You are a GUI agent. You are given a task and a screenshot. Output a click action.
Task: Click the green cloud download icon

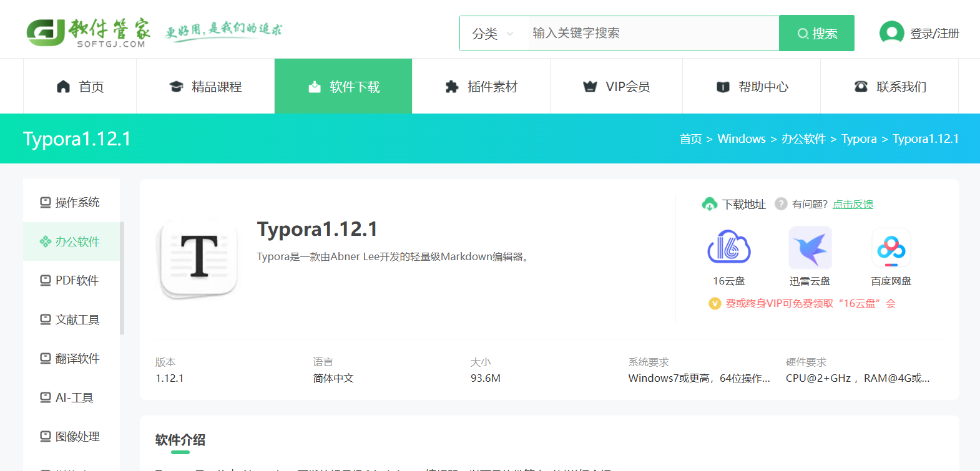(710, 204)
